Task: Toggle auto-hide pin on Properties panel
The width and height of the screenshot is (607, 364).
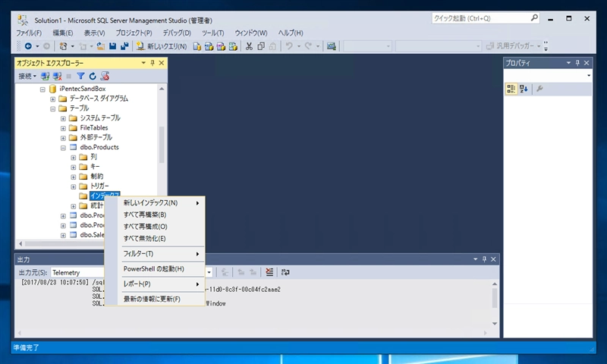Action: tap(577, 63)
